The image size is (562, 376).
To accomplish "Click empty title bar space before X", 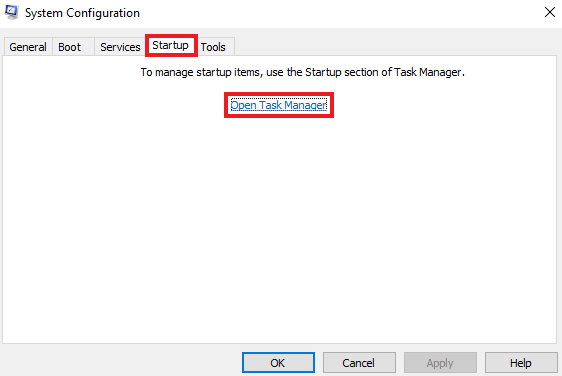I will (340, 13).
